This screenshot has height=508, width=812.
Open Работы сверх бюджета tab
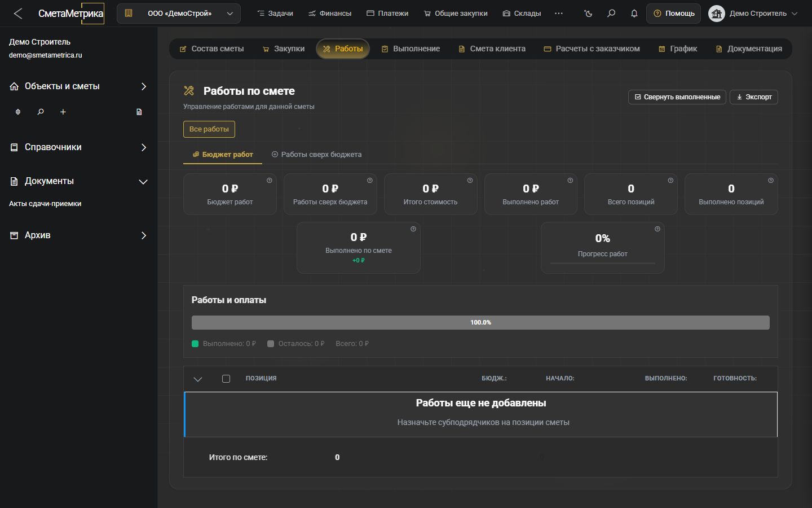point(316,155)
